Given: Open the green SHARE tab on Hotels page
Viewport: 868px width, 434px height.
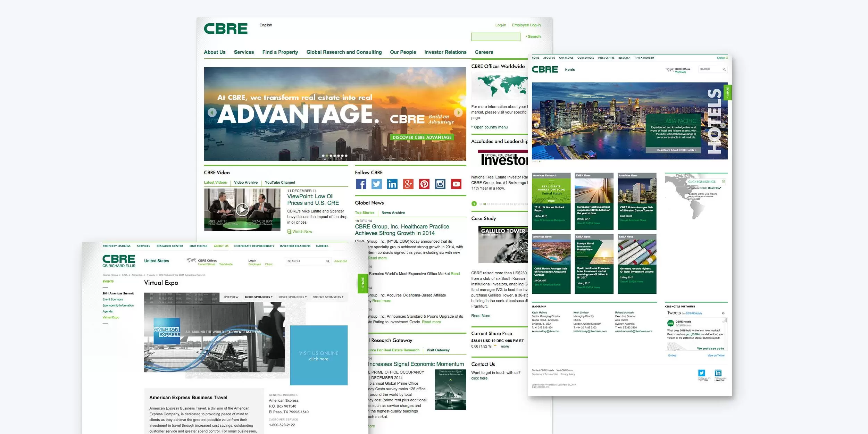Looking at the screenshot, I should tap(728, 92).
